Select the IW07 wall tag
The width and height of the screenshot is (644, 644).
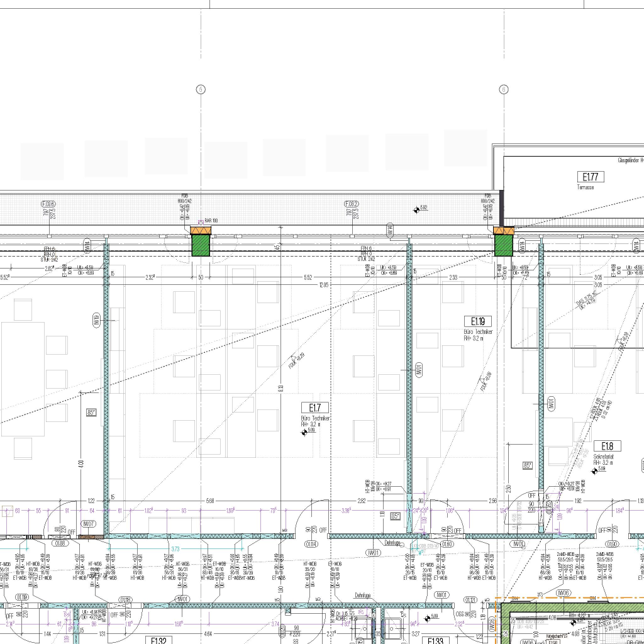click(x=88, y=524)
